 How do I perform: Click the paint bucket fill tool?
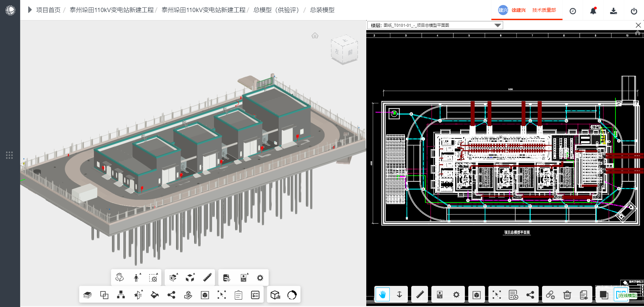[155, 295]
